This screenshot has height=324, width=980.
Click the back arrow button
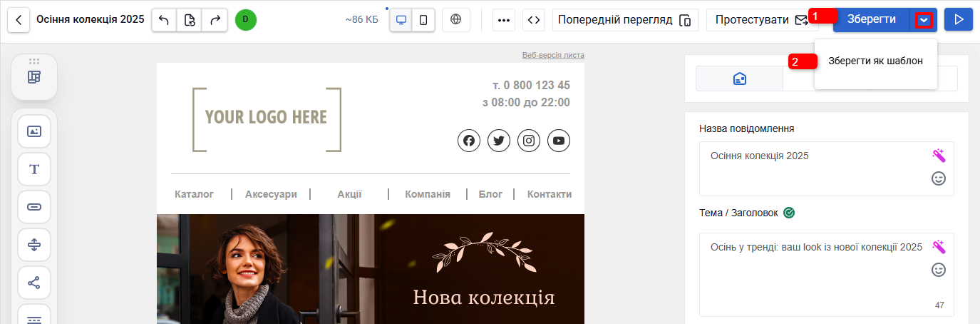tap(19, 20)
